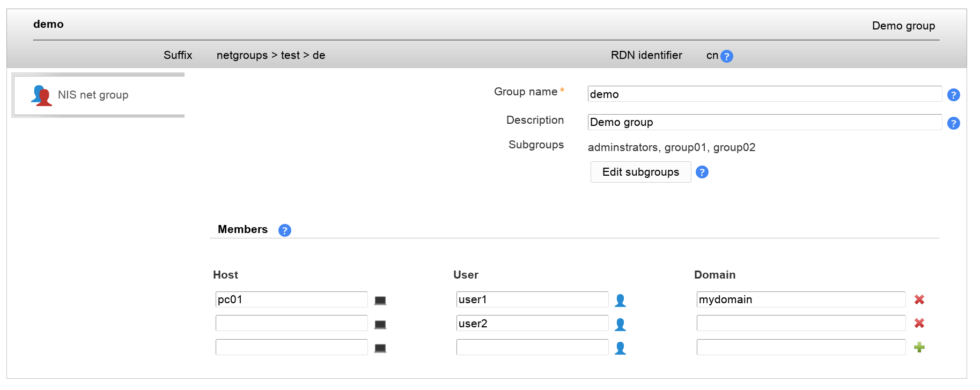The image size is (980, 390).
Task: Click into the Group name field
Action: [764, 94]
